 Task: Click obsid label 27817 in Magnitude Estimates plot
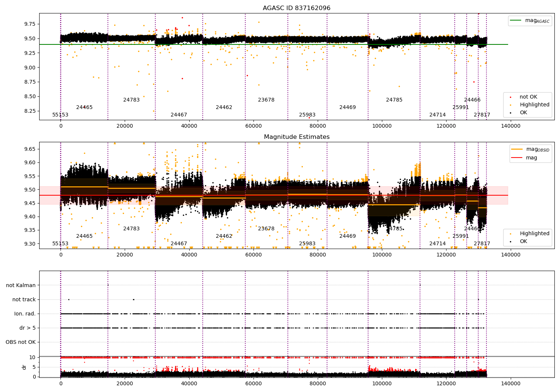482,244
